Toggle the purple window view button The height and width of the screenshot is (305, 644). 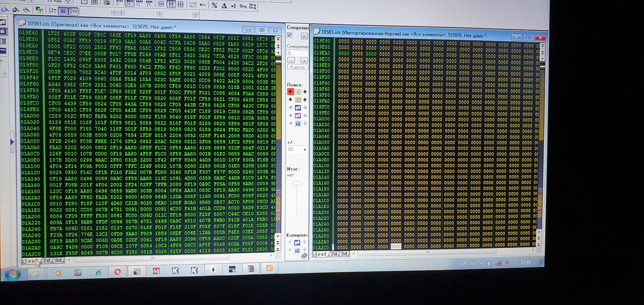coord(63,11)
